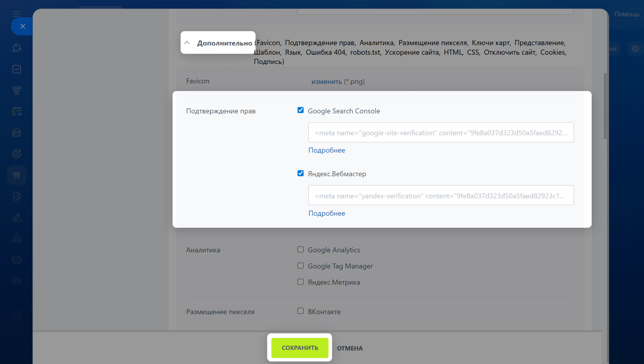The width and height of the screenshot is (644, 364).
Task: Open the sidebar settings gear at bottom
Action: click(x=17, y=315)
